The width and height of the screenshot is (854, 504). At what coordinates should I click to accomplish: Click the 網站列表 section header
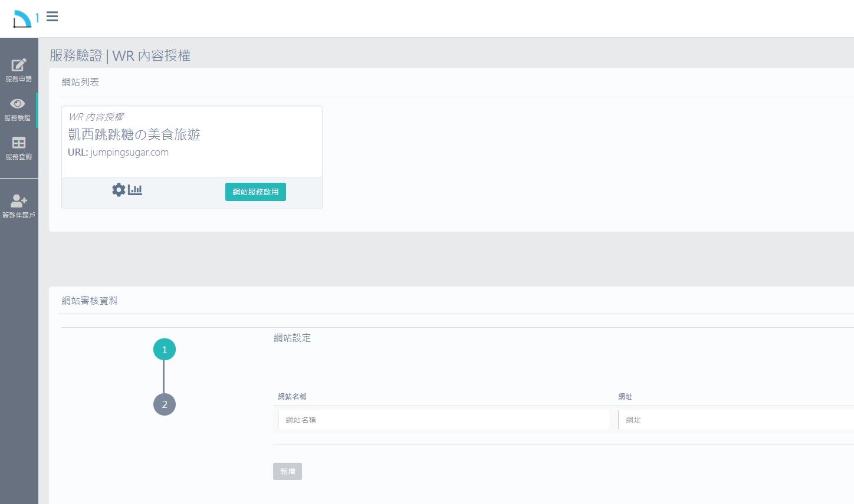[x=80, y=82]
